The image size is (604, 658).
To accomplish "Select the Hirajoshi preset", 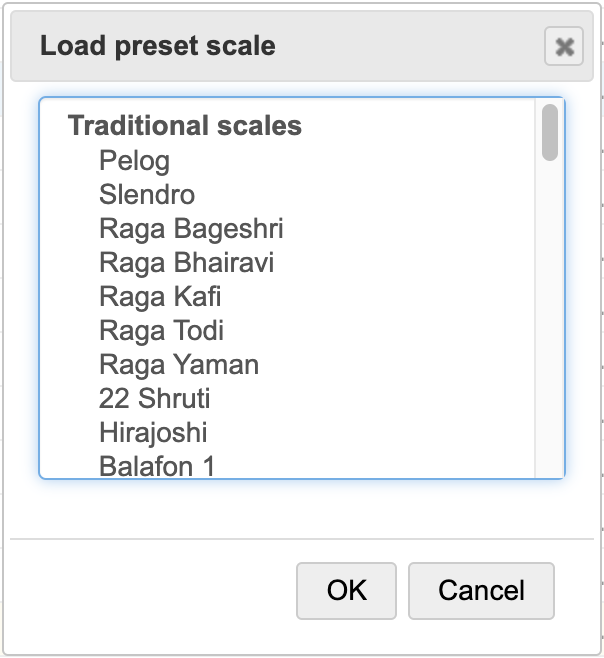I will [153, 433].
